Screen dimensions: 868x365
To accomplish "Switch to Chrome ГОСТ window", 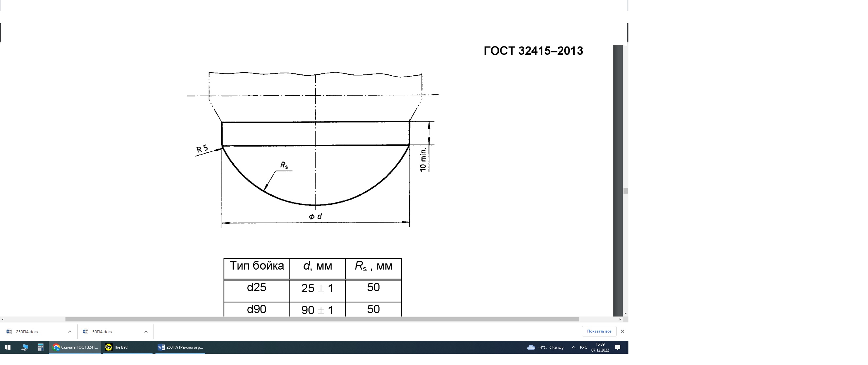I will coord(75,347).
